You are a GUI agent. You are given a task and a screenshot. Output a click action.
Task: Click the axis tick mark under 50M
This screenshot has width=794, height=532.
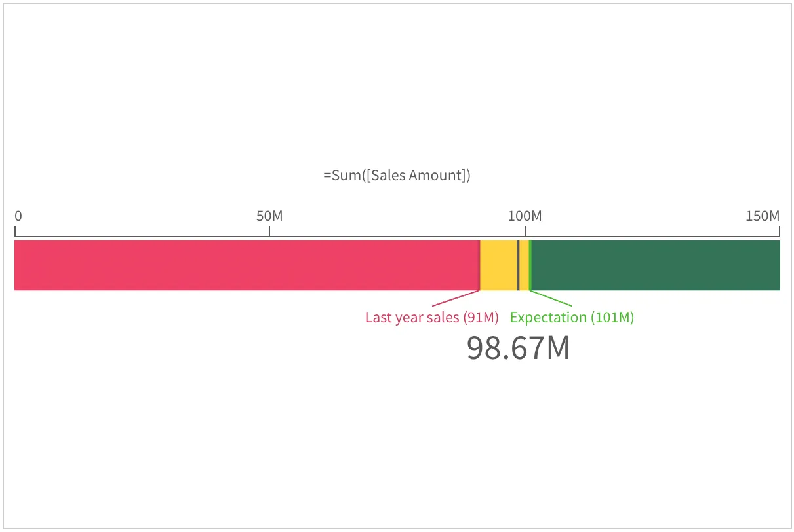269,231
